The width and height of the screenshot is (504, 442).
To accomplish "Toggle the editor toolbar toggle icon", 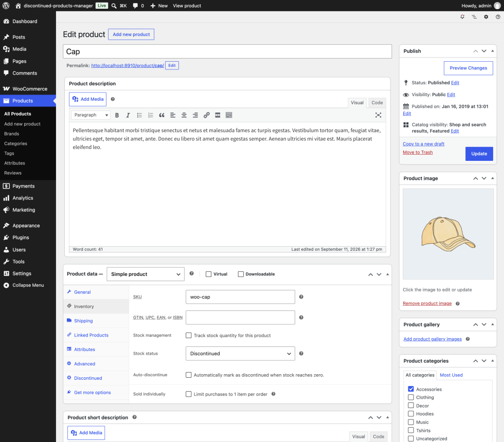I will tap(229, 115).
